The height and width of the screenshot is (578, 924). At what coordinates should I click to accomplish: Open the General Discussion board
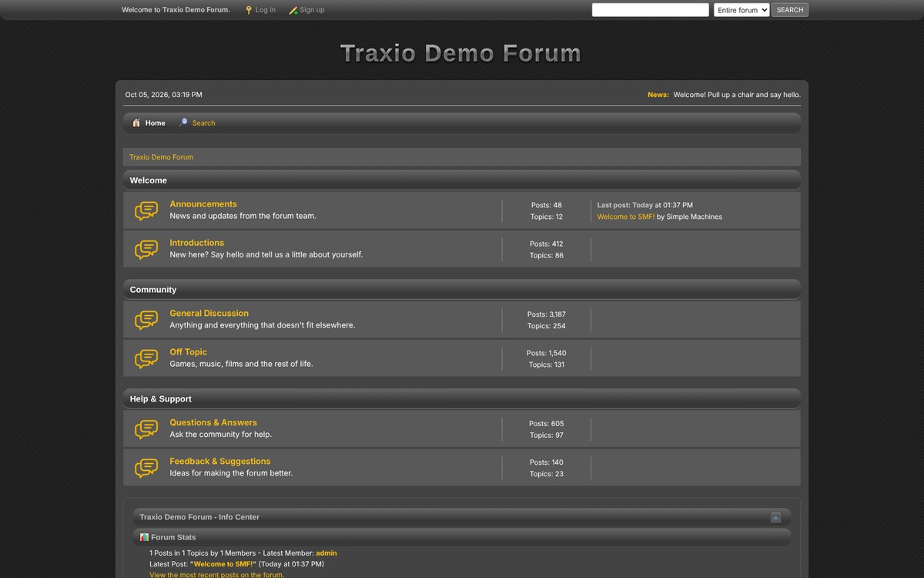[209, 314]
